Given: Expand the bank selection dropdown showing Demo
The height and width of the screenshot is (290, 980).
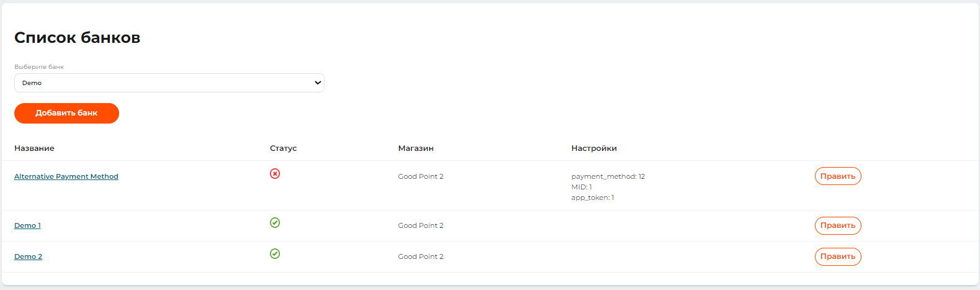Looking at the screenshot, I should point(169,83).
